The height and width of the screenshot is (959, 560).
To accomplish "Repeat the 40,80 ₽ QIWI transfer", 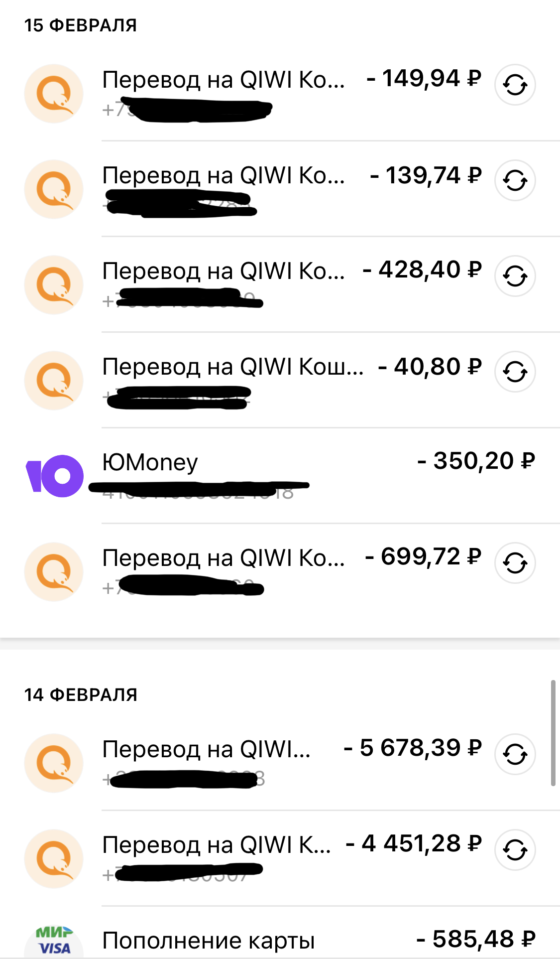I will 515,372.
